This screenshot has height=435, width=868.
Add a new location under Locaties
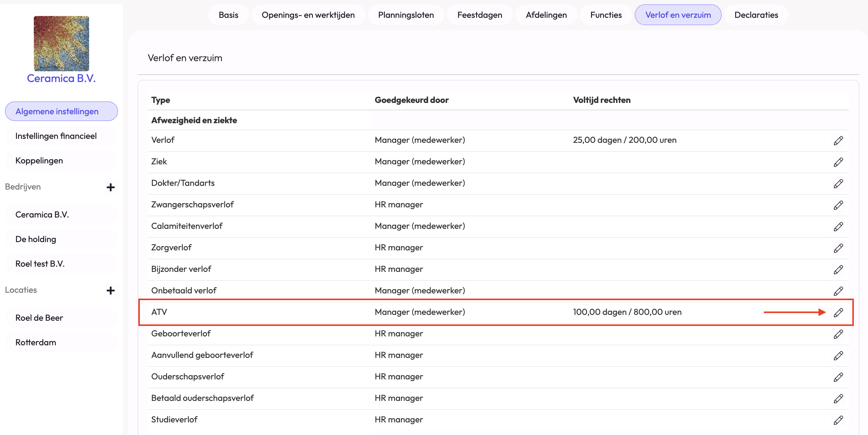click(x=111, y=290)
